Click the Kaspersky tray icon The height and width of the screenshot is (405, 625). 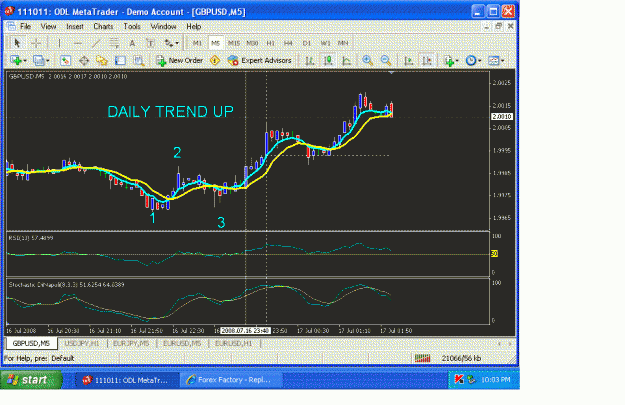pos(459,379)
